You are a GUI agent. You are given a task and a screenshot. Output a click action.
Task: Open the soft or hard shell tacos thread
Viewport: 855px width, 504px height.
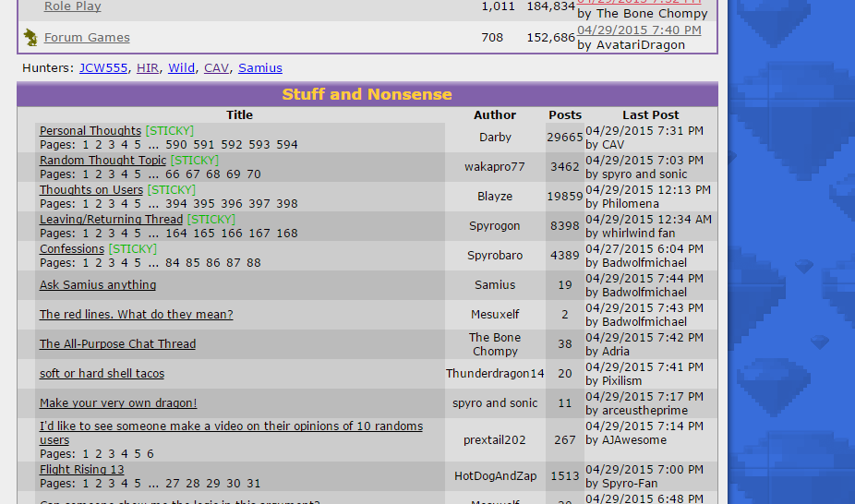(x=102, y=373)
